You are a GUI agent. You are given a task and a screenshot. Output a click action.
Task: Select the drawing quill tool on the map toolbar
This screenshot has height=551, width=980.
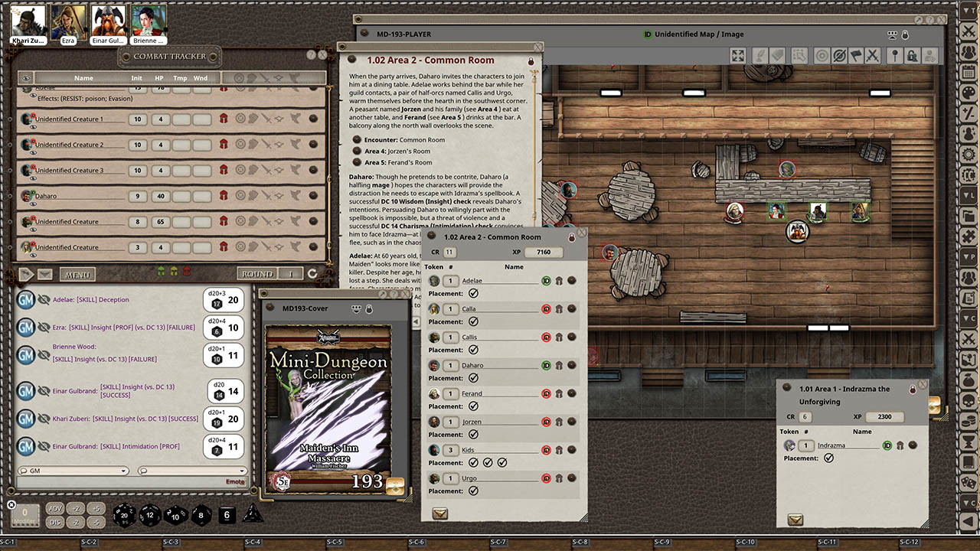(x=759, y=55)
